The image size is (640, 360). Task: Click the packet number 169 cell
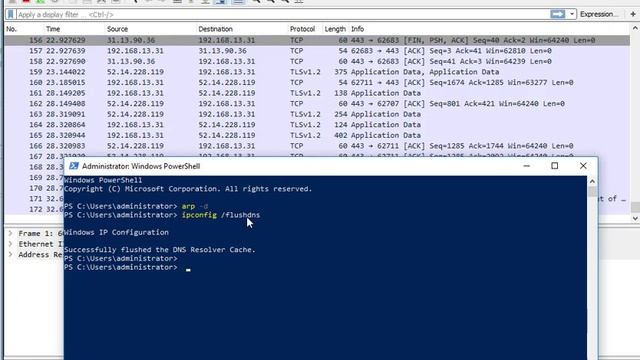tap(36, 178)
